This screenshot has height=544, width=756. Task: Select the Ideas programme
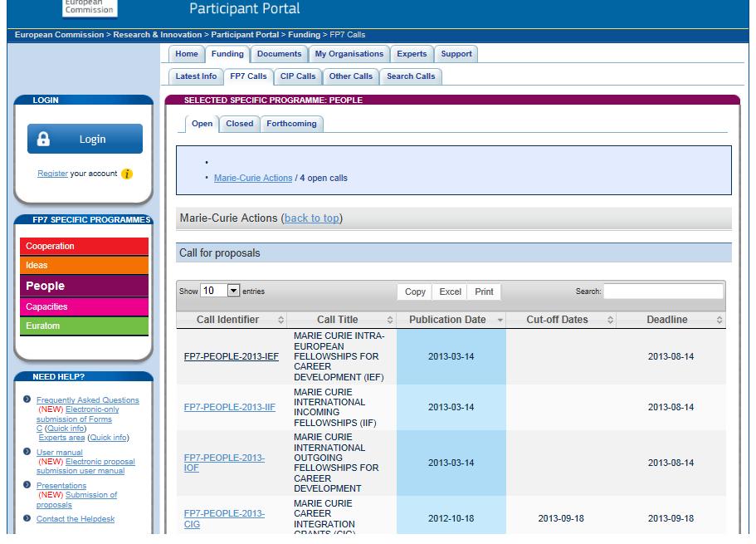tap(84, 265)
